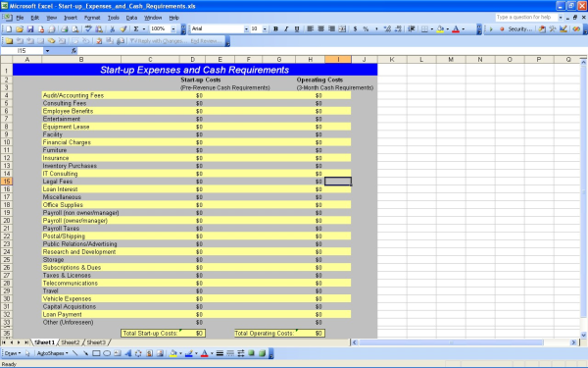Click the Record Macro red dot icon
The image size is (588, 368).
502,28
